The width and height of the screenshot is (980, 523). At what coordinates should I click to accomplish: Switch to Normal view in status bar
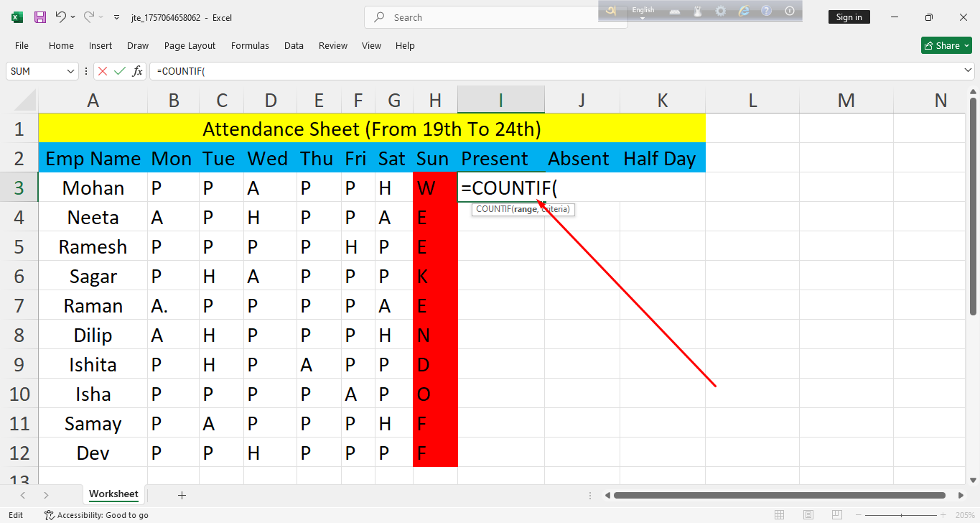779,515
